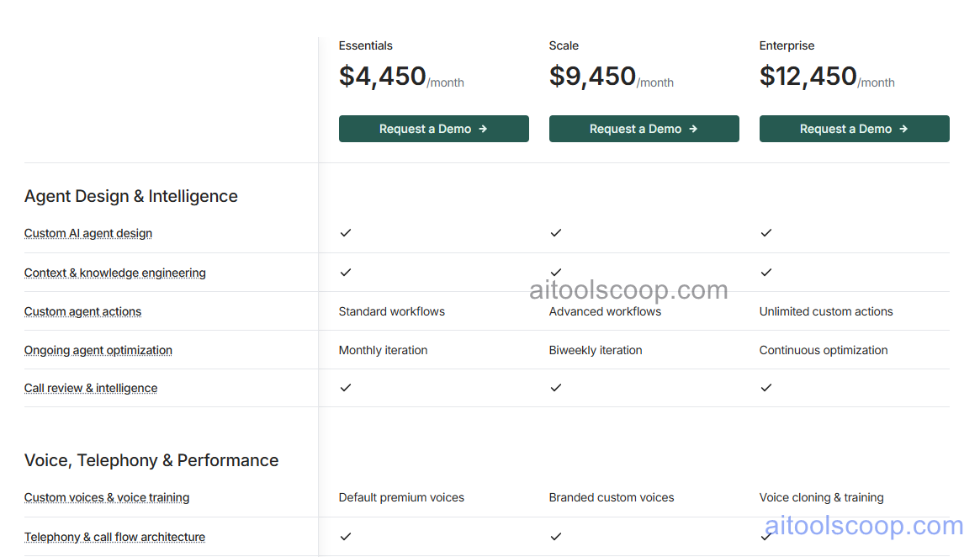Click the arrow icon in the Scale Request a Demo button

pos(693,129)
